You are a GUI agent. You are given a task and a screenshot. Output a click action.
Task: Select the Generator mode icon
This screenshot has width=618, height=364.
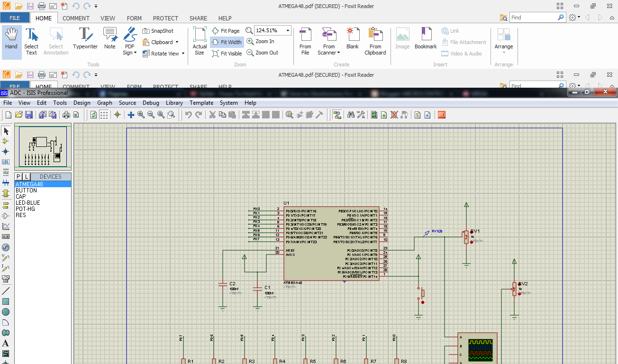[6, 248]
